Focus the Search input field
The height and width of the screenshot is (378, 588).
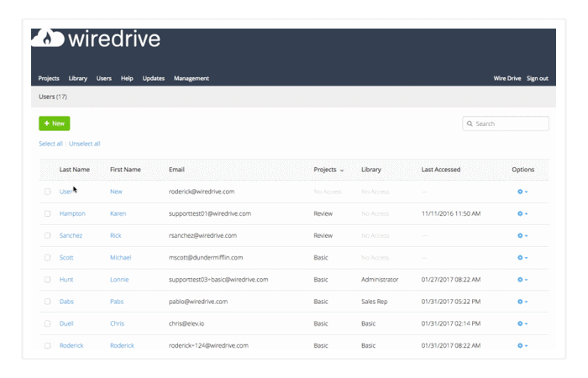tap(506, 123)
